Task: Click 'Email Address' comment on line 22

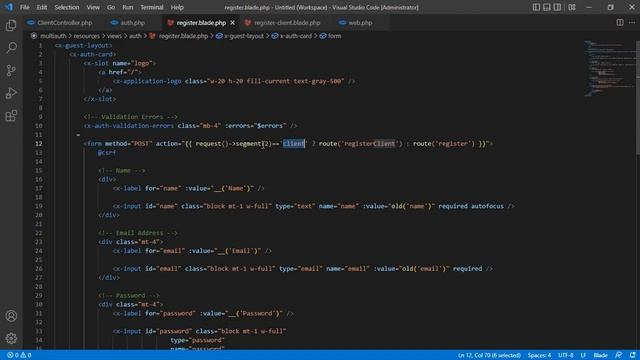Action: 139,233
